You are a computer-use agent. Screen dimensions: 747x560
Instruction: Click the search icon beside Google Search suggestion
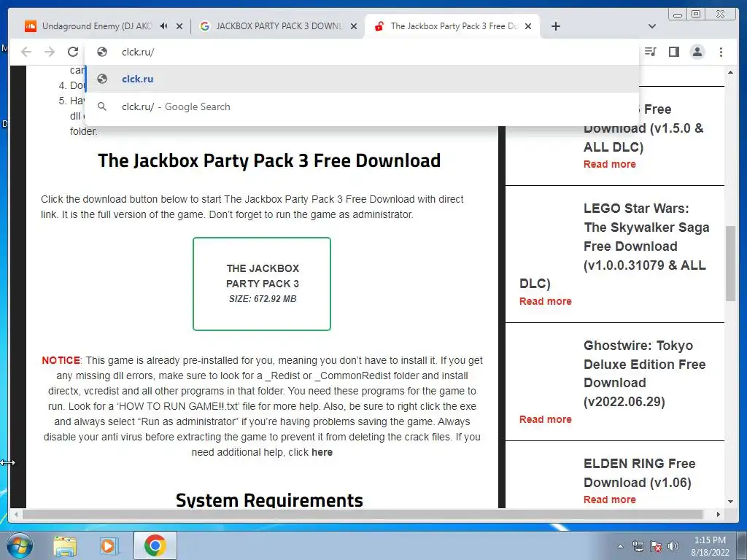coord(102,106)
